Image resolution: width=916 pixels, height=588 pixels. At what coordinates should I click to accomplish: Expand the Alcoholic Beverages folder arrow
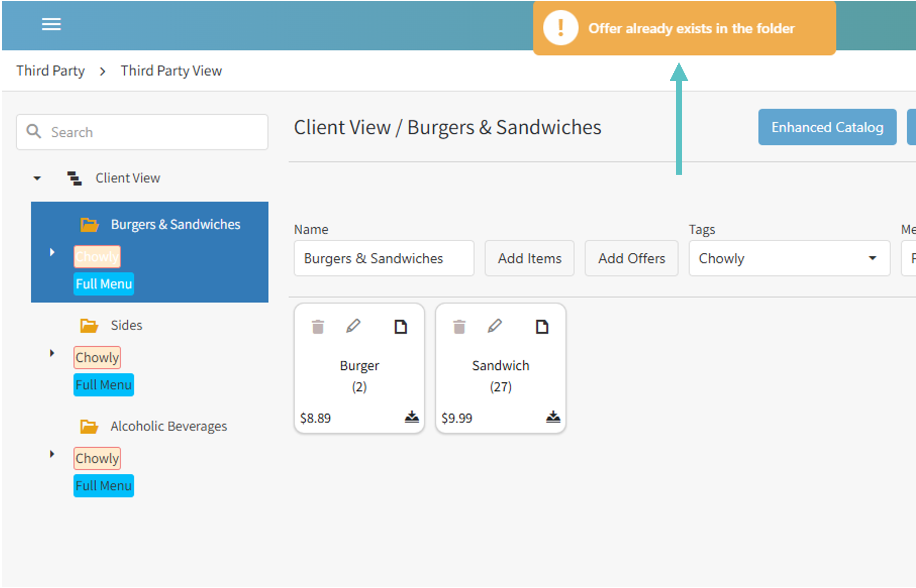(x=52, y=454)
